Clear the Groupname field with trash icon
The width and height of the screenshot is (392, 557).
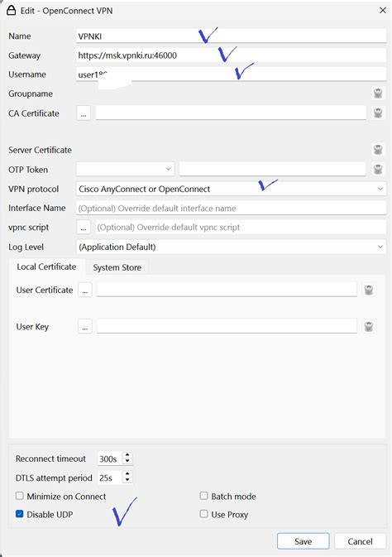(x=378, y=94)
